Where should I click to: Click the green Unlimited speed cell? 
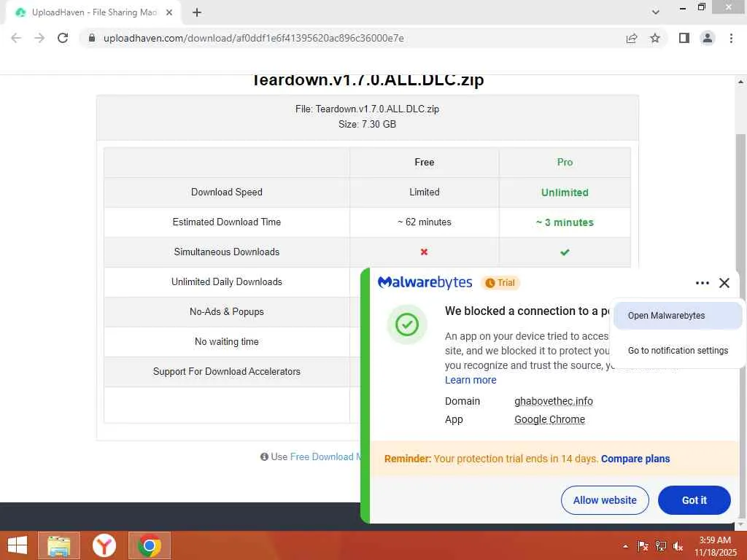coord(565,192)
